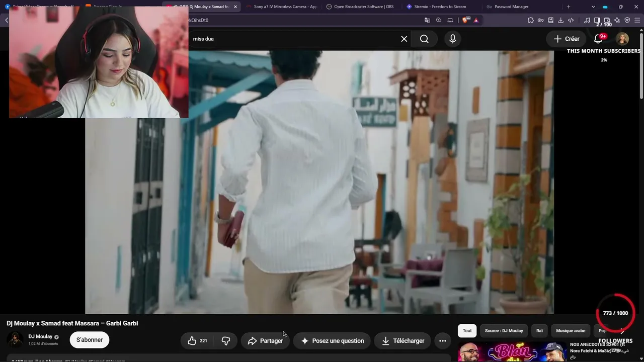This screenshot has width=644, height=362.
Task: Open the tab search dropdown arrow
Action: 593,7
